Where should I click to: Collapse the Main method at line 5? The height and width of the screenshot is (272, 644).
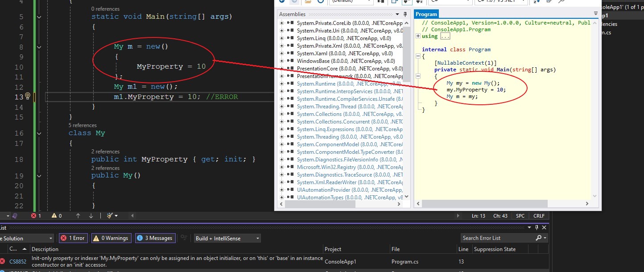coord(39,17)
